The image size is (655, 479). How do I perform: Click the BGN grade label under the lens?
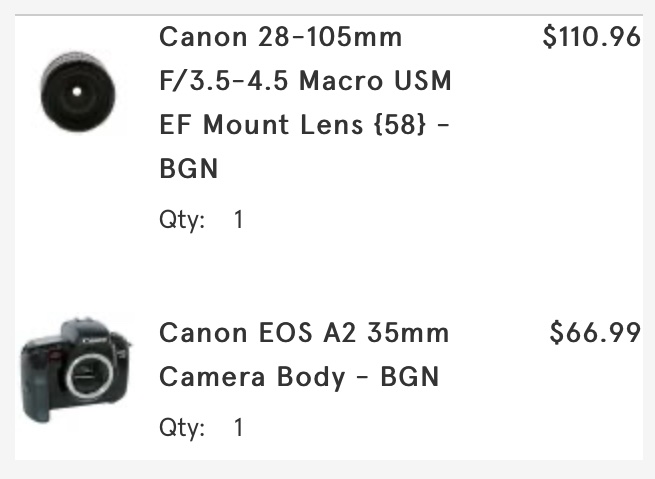(x=188, y=170)
